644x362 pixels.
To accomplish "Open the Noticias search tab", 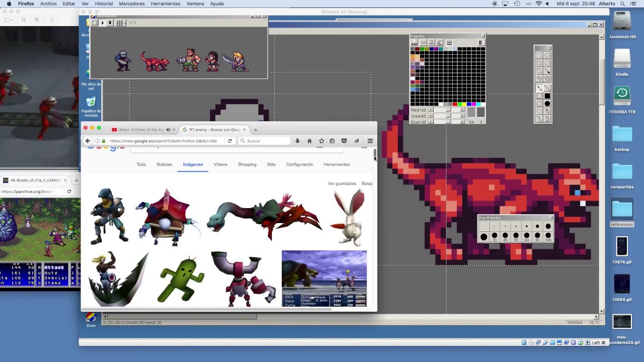I will (164, 164).
